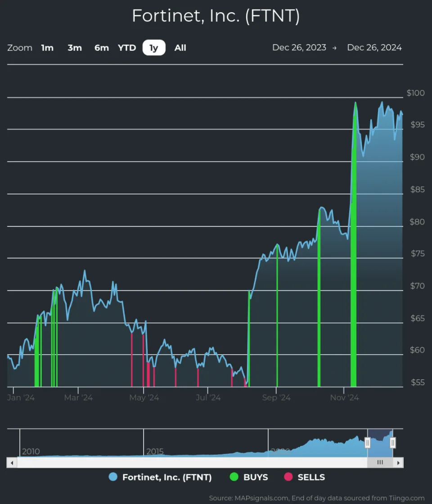Viewport: 432px width, 504px height.
Task: Click the Zoom label
Action: click(x=20, y=48)
